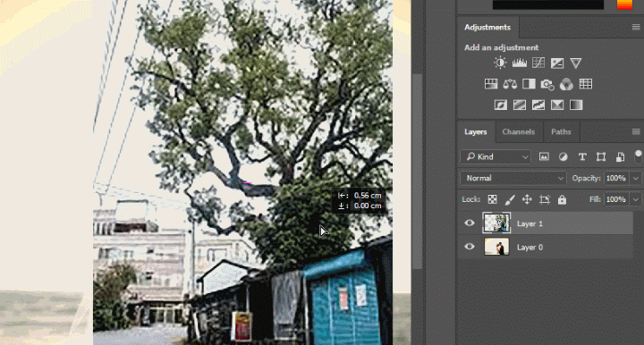Lock artboard auto-nesting
The height and width of the screenshot is (345, 644).
point(545,199)
